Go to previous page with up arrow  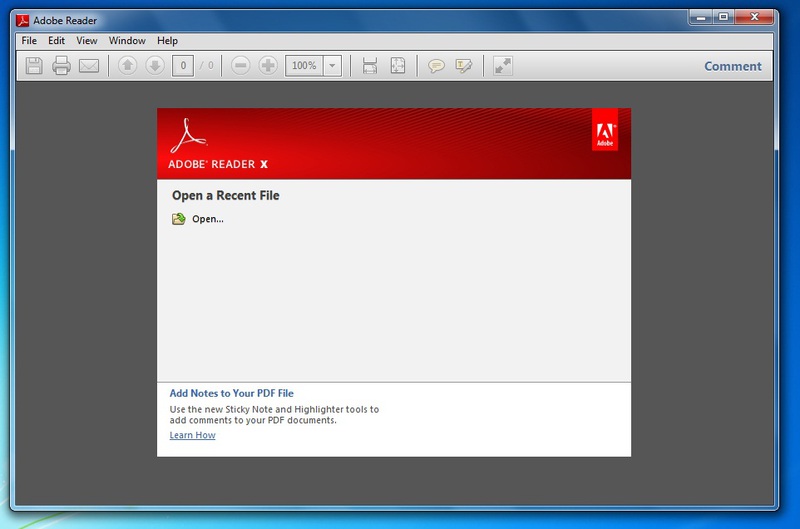127,66
